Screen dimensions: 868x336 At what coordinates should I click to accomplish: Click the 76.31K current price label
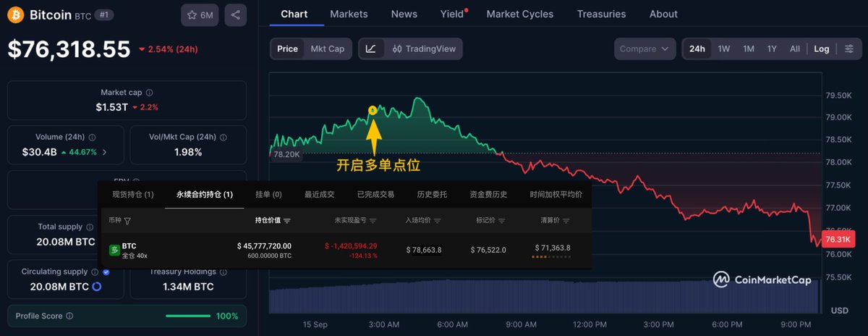click(x=840, y=238)
